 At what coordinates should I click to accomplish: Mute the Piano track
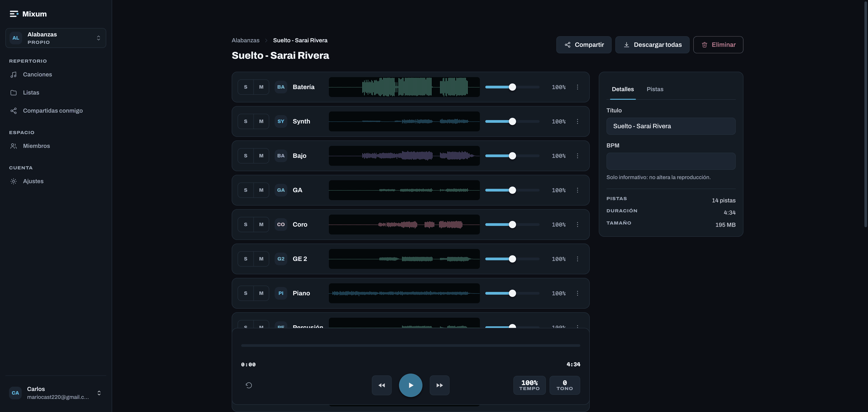[x=261, y=293]
